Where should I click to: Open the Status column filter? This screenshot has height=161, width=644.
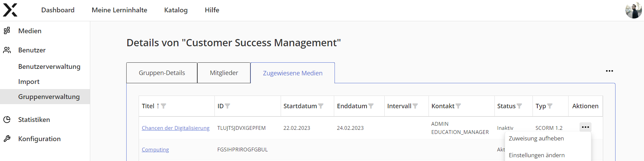519,106
